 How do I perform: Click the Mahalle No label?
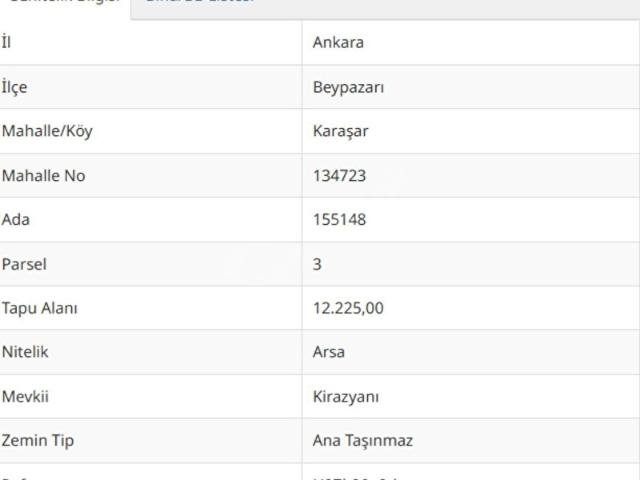pos(44,176)
